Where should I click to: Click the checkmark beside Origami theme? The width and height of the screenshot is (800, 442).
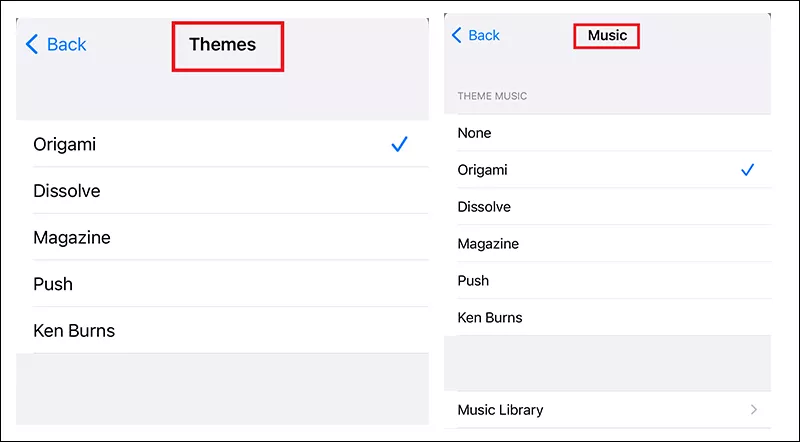[399, 145]
